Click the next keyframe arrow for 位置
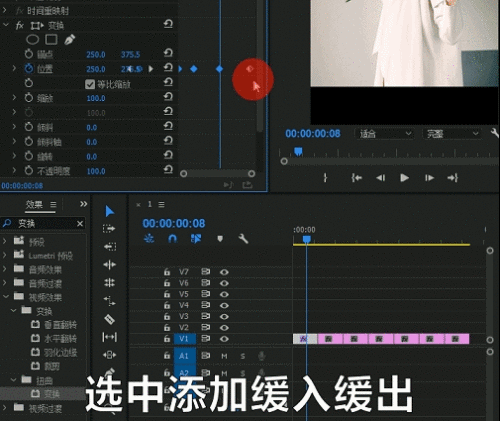Viewport: 500px width, 421px height. pos(151,69)
